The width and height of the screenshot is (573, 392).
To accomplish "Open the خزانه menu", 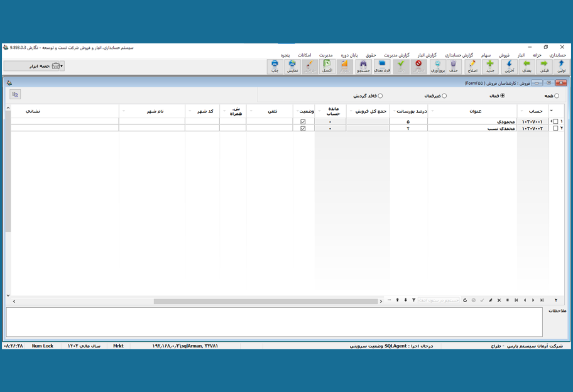I will 537,55.
